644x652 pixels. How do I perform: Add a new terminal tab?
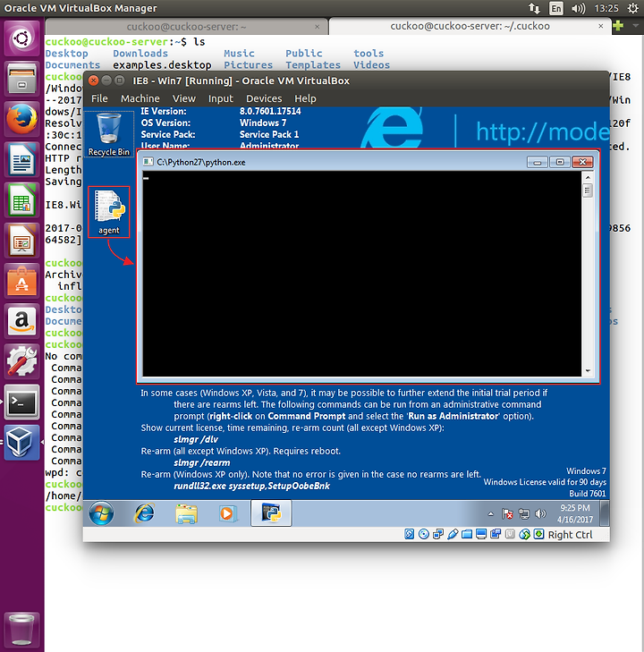618,26
